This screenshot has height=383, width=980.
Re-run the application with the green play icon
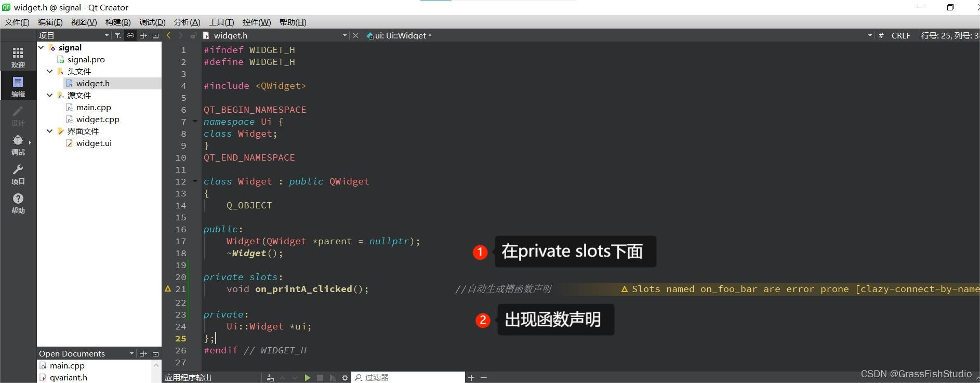[x=307, y=378]
